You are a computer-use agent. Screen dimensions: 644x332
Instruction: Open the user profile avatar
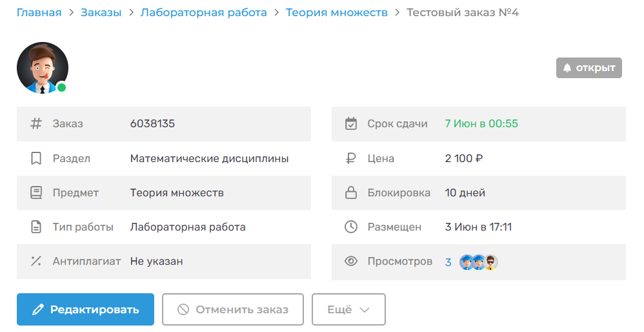(x=42, y=68)
